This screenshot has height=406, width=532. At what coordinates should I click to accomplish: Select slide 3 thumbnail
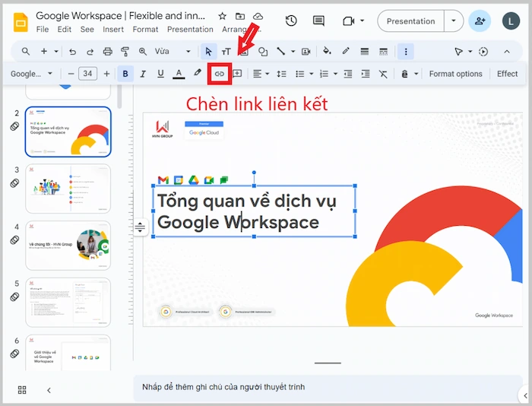tap(68, 189)
